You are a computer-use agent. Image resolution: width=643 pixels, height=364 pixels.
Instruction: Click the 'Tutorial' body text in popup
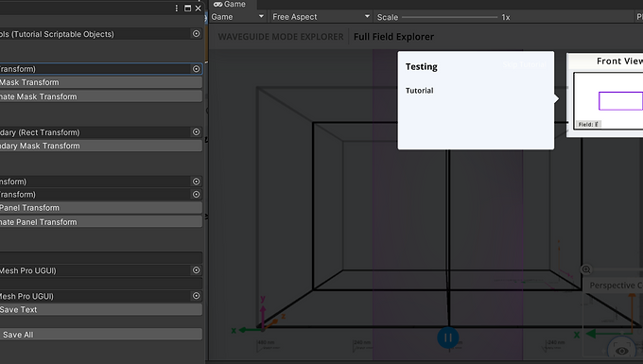point(419,91)
